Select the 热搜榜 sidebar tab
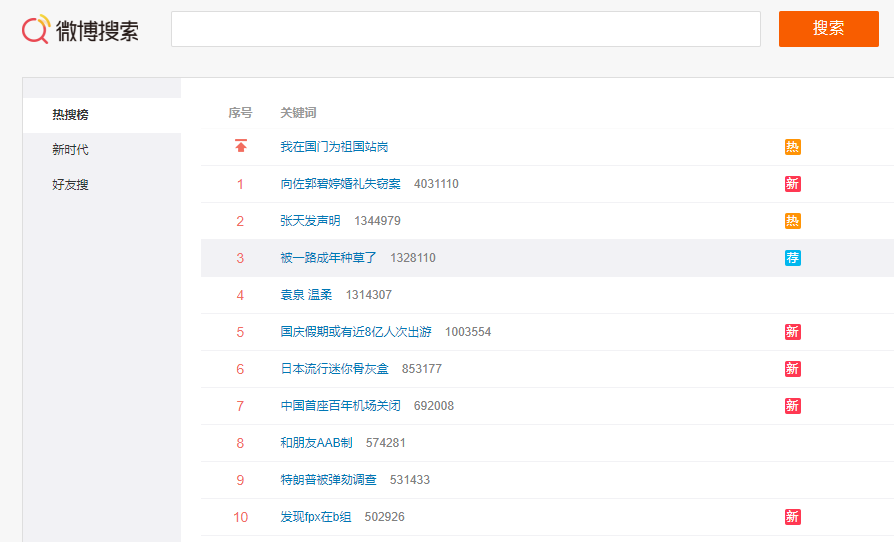Viewport: 894px width, 542px height. [x=101, y=115]
